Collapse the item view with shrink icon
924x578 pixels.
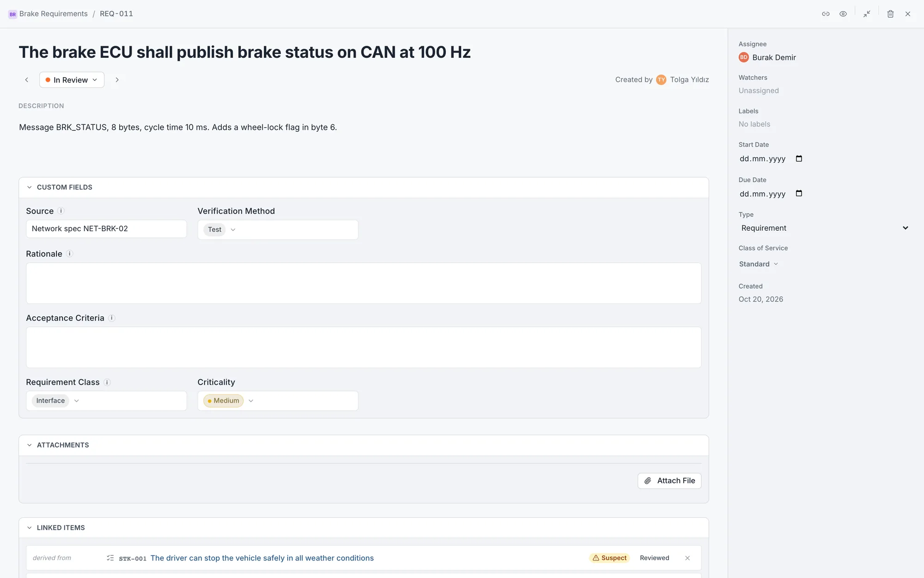[867, 14]
